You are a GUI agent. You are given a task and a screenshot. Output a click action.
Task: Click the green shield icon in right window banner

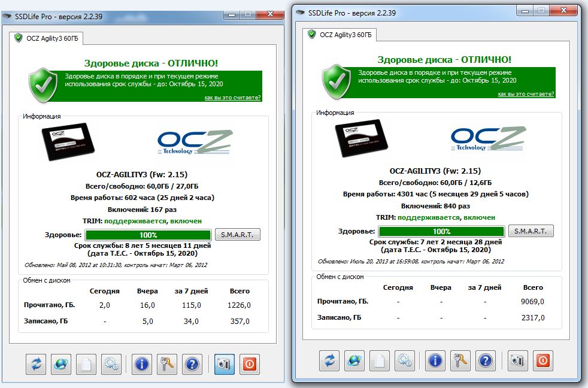click(337, 81)
